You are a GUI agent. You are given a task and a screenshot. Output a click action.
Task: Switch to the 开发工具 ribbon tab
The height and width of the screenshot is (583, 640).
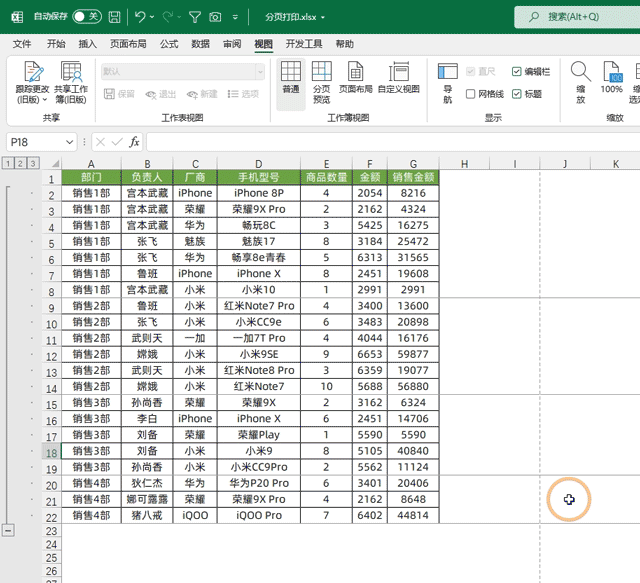[304, 44]
